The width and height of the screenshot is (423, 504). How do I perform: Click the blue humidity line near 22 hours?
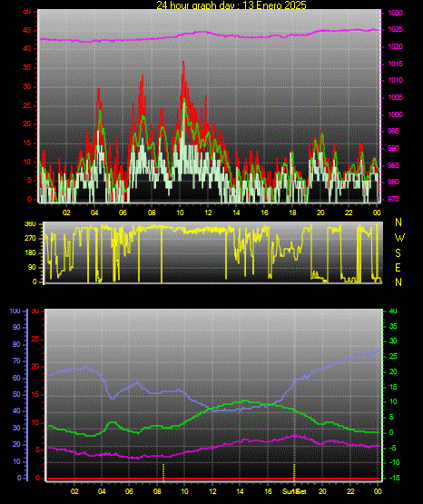coord(350,358)
